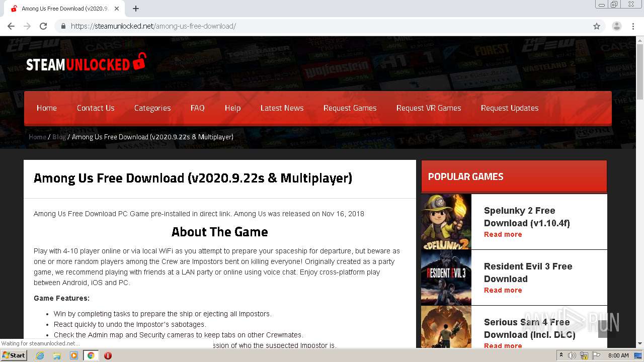Viewport: 644px width, 362px height.
Task: Click the Spelunky 2 game thumbnail
Action: (x=446, y=222)
